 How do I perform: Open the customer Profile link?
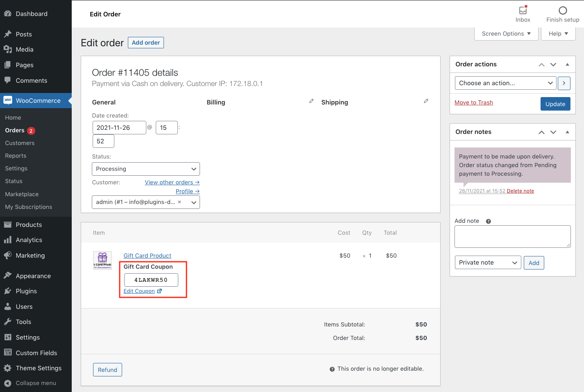188,191
